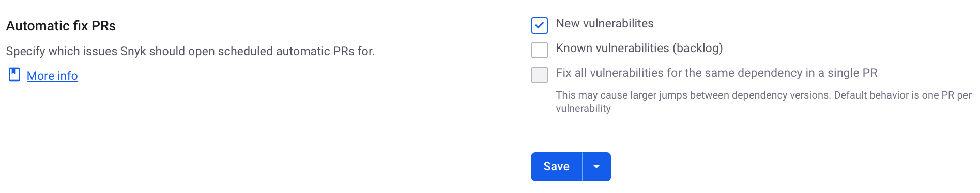The height and width of the screenshot is (193, 980).
Task: Toggle the Fix all vulnerabilities single PR checkbox
Action: 539,74
